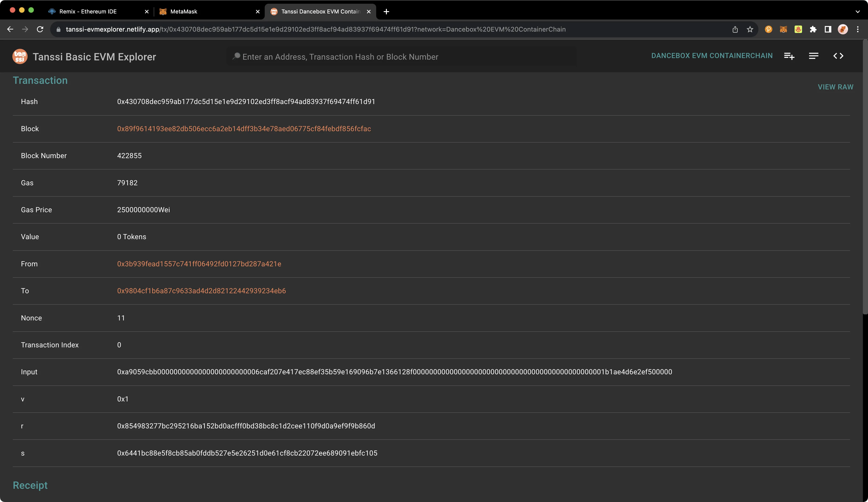Screen dimensions: 868x502
Task: Click the transaction Hash value
Action: pos(246,101)
